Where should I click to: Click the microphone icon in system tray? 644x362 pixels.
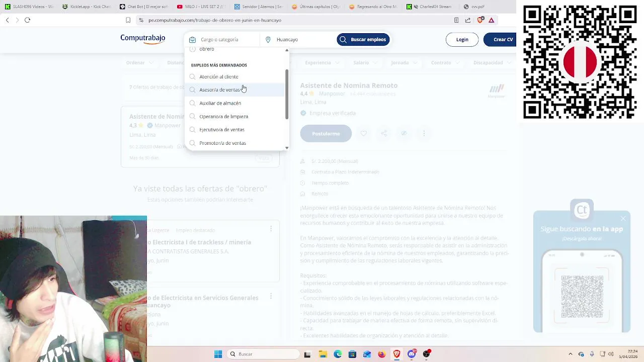point(592,354)
